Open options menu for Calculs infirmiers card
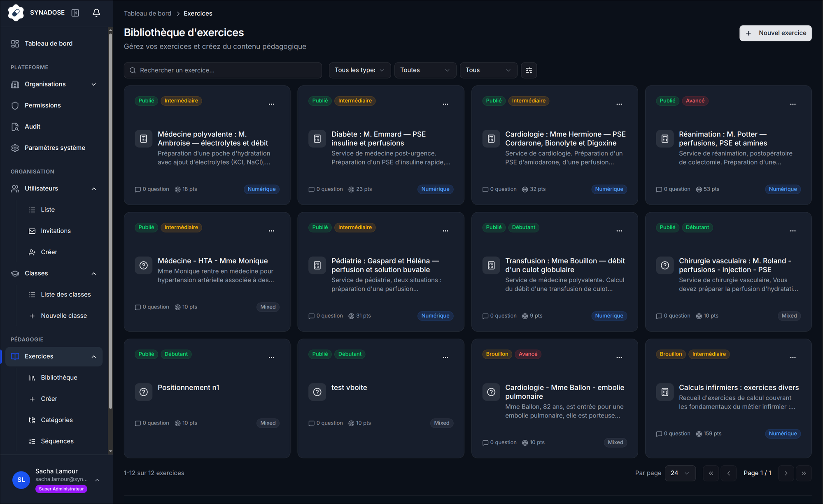 pos(793,358)
